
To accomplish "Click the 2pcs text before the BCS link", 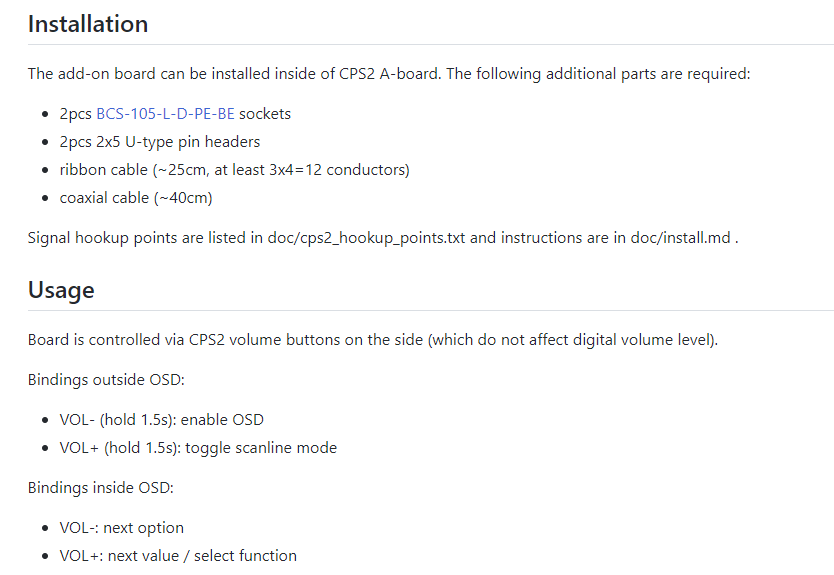I will [x=76, y=114].
